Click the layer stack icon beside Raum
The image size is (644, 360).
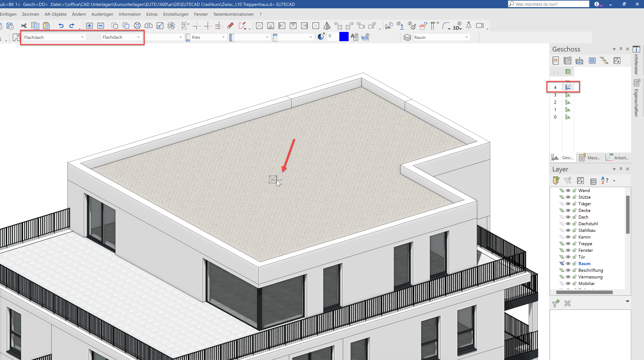[407, 37]
